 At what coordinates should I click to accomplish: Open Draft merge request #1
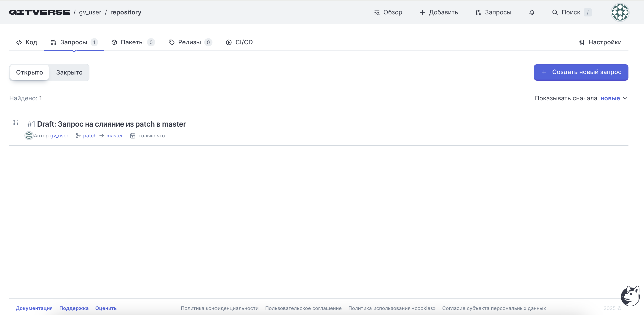112,124
